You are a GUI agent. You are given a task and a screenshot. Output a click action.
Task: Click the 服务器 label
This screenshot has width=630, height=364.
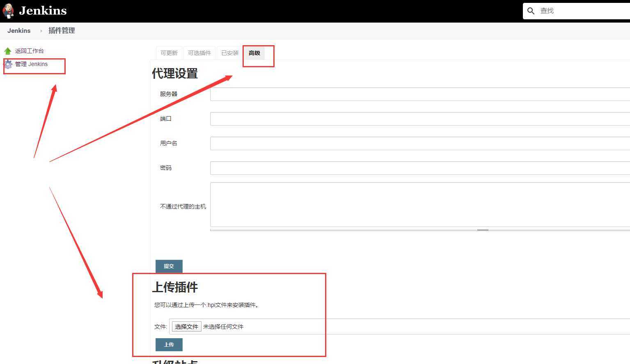169,94
